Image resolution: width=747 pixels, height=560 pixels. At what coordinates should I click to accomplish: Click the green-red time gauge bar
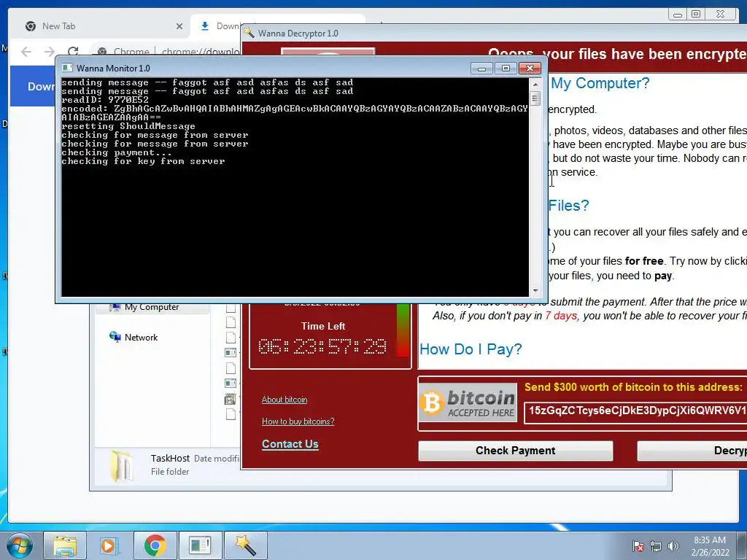pyautogui.click(x=403, y=330)
